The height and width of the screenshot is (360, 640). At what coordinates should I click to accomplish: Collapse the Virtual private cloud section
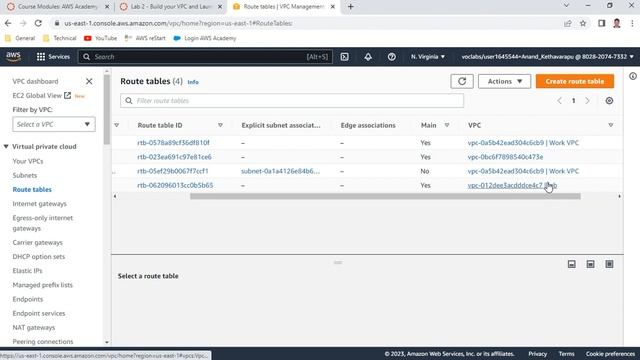[x=6, y=147]
